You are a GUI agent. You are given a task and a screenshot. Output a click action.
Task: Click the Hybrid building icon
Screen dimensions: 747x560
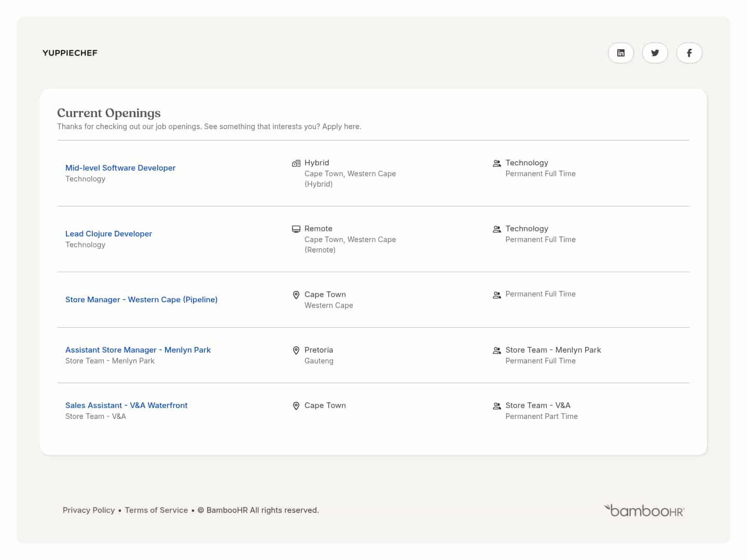(296, 163)
